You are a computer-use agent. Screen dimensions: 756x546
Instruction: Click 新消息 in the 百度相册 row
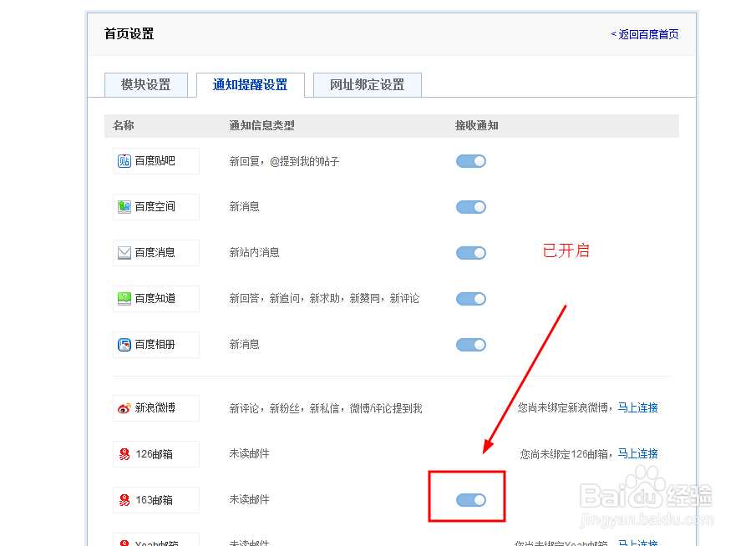245,345
